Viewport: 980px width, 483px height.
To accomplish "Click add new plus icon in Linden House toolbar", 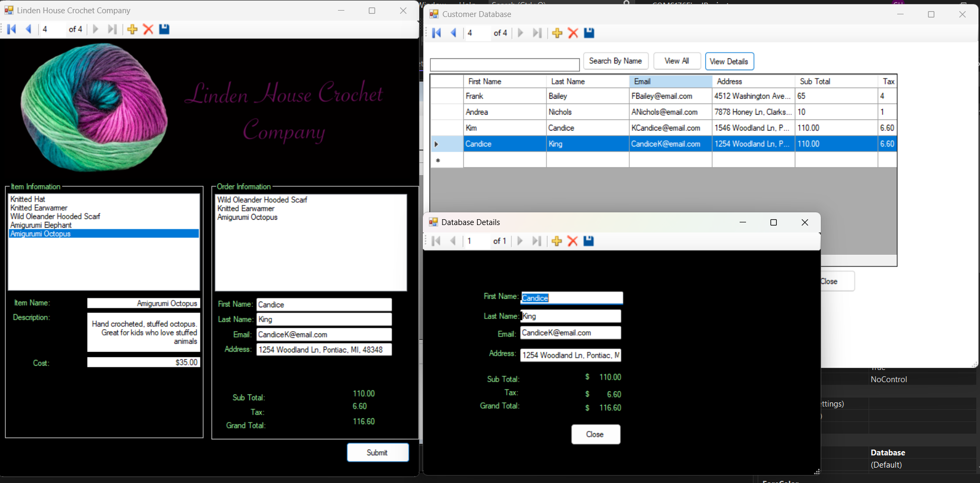I will click(x=132, y=29).
